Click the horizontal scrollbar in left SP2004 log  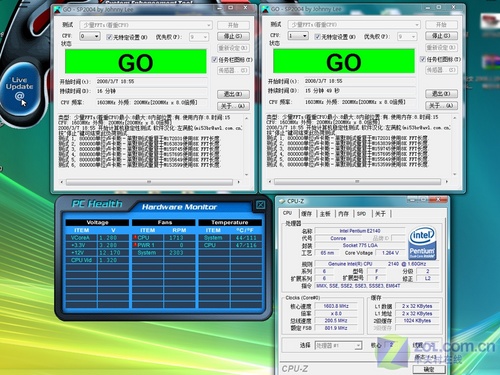(x=150, y=182)
